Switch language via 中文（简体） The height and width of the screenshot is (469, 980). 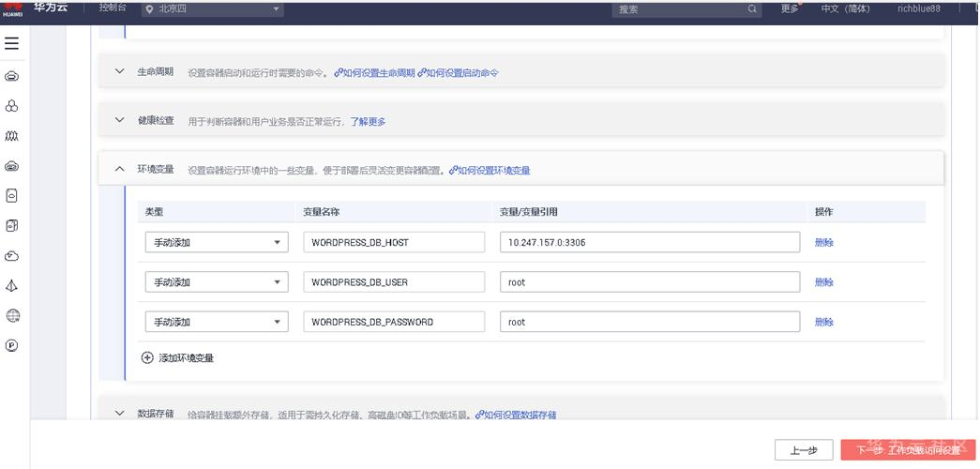tap(845, 9)
